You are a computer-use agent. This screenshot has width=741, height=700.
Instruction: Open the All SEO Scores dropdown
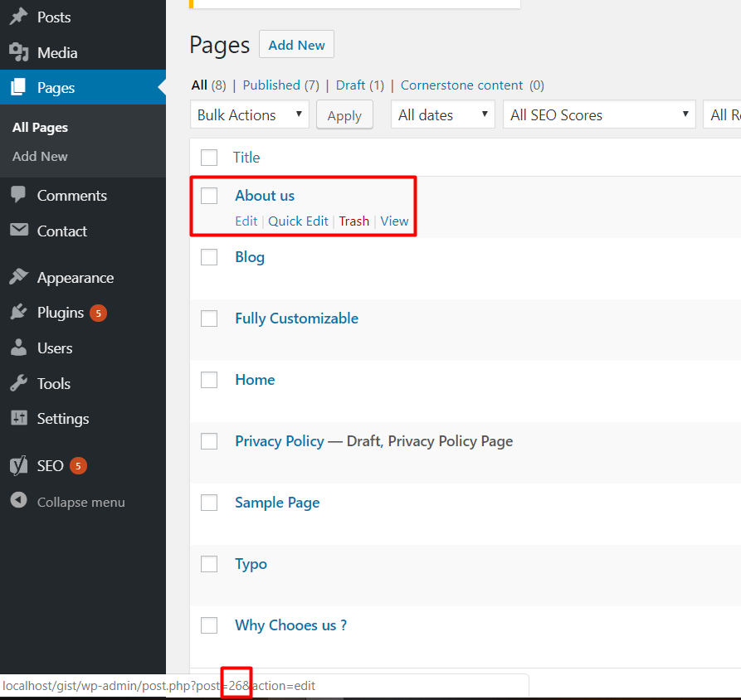click(x=599, y=114)
